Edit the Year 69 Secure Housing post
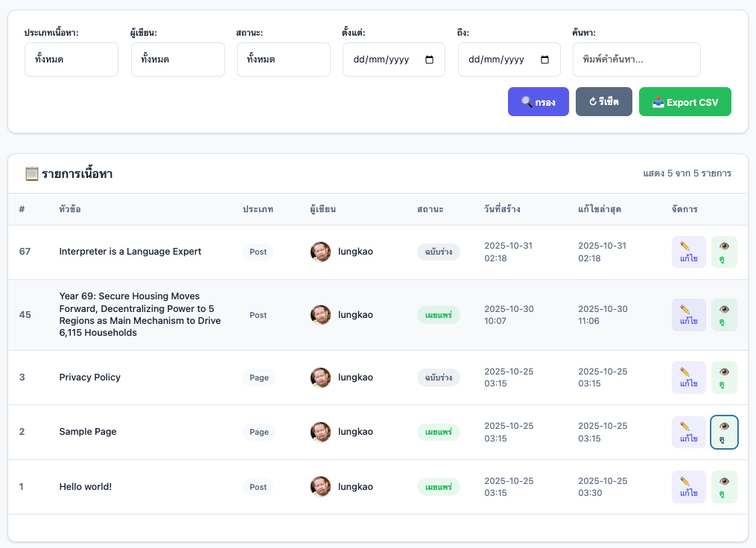Image resolution: width=756 pixels, height=548 pixels. coord(688,315)
